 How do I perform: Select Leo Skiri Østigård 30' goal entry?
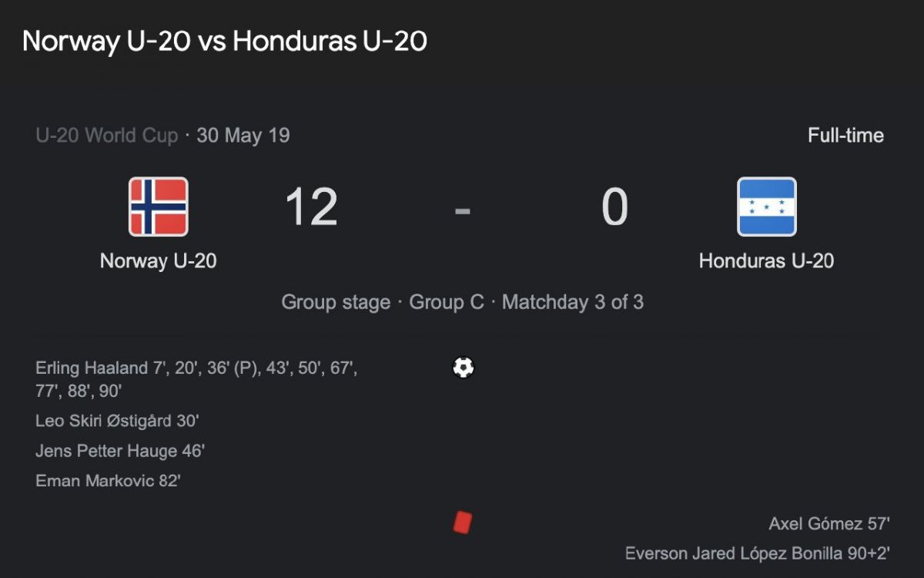coord(117,421)
